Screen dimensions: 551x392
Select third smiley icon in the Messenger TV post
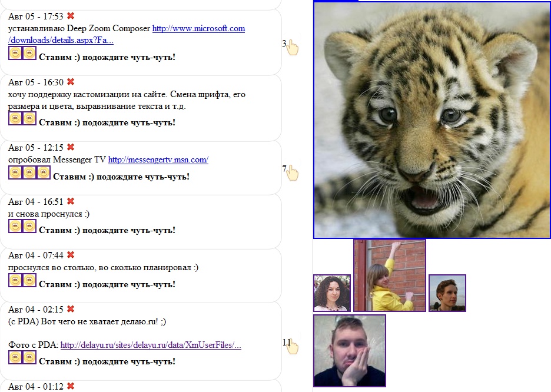click(x=44, y=172)
